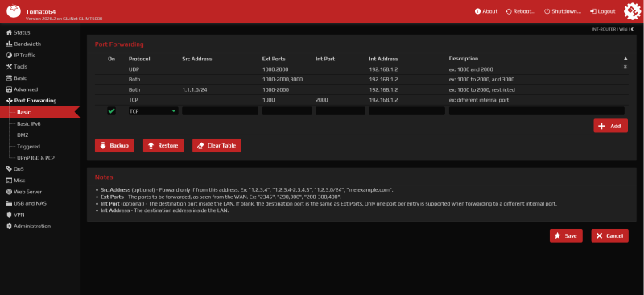Click the INT-ROUTER hostname text
This screenshot has height=295, width=644.
coord(605,30)
